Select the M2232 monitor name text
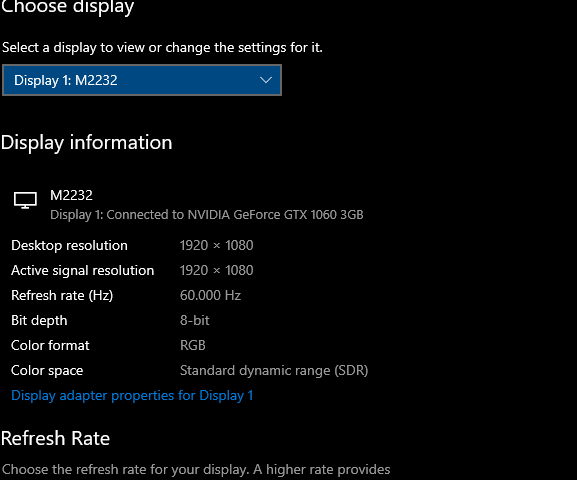This screenshot has height=480, width=577. (71, 195)
